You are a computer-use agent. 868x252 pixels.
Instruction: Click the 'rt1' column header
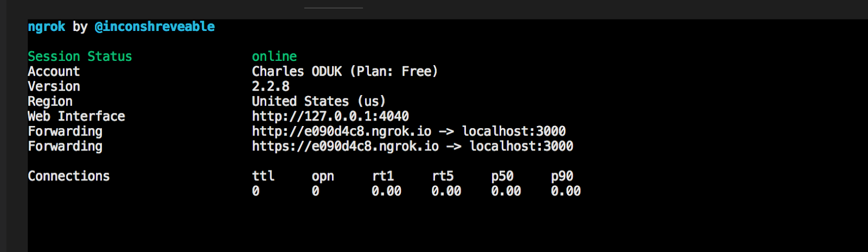(382, 176)
